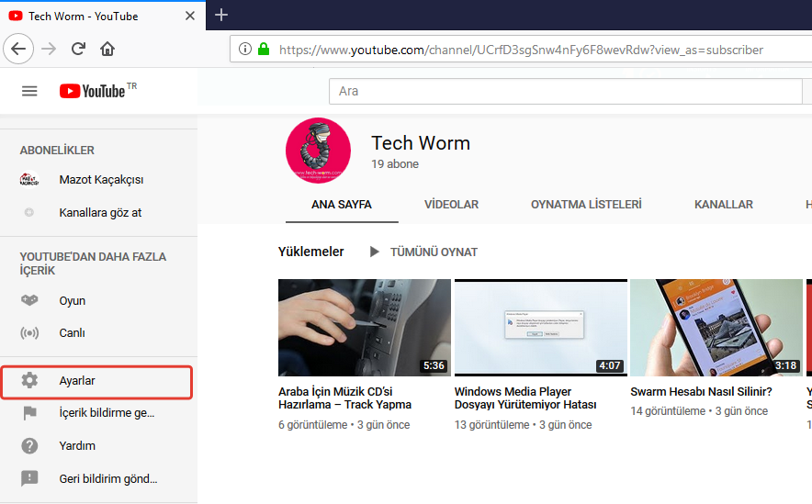Open Ayarlar settings gear in sidebar
Viewport: 812px width, 504px height.
(30, 381)
